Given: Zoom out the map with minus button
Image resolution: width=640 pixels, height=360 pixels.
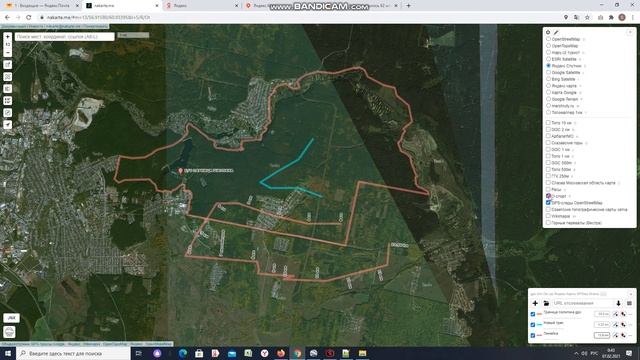Looking at the screenshot, I should pyautogui.click(x=8, y=53).
